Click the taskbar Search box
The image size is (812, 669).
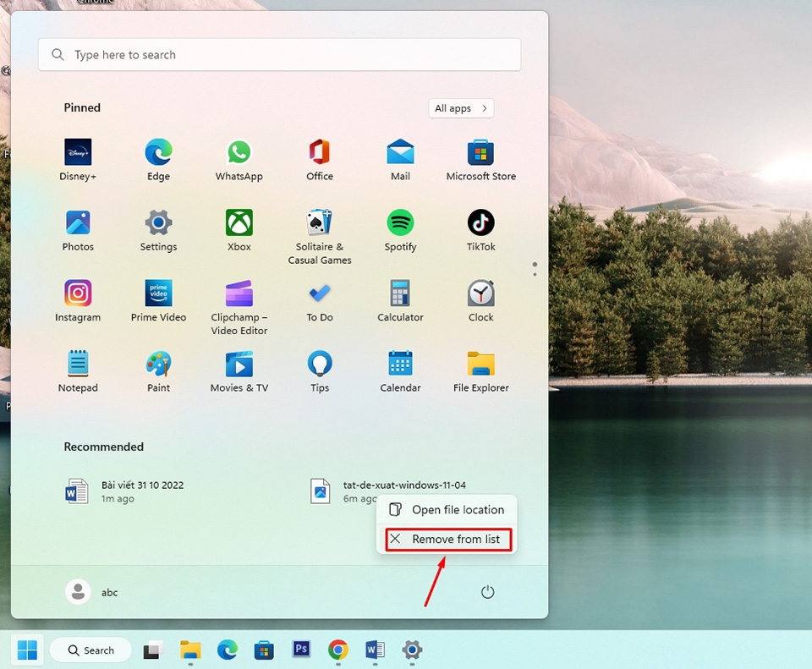(x=91, y=650)
